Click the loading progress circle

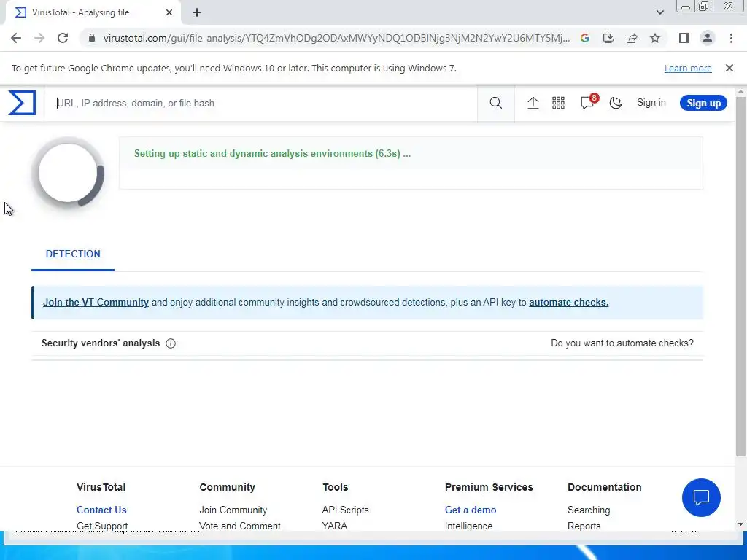tap(68, 173)
